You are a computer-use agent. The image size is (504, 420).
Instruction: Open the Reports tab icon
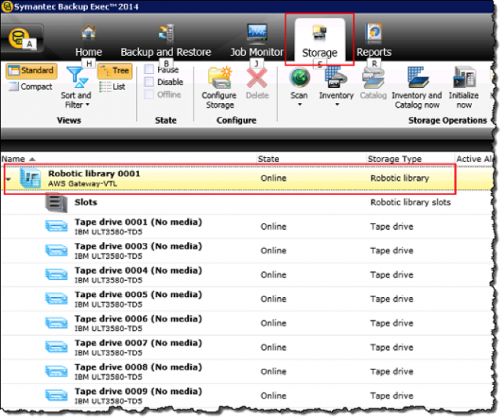(373, 34)
